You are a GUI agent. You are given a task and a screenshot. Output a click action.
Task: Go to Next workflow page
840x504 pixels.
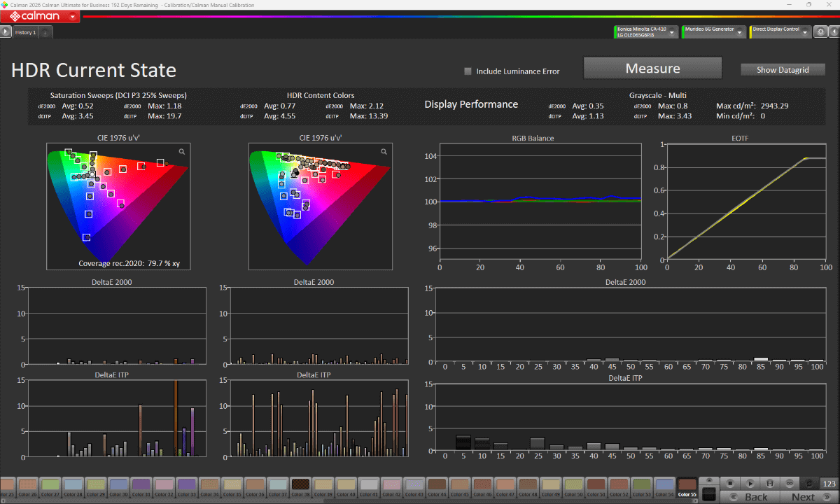(x=809, y=496)
